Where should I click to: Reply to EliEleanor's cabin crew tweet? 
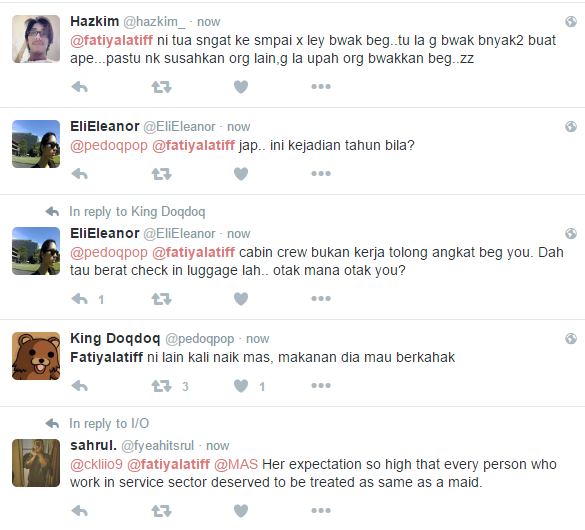pos(79,299)
